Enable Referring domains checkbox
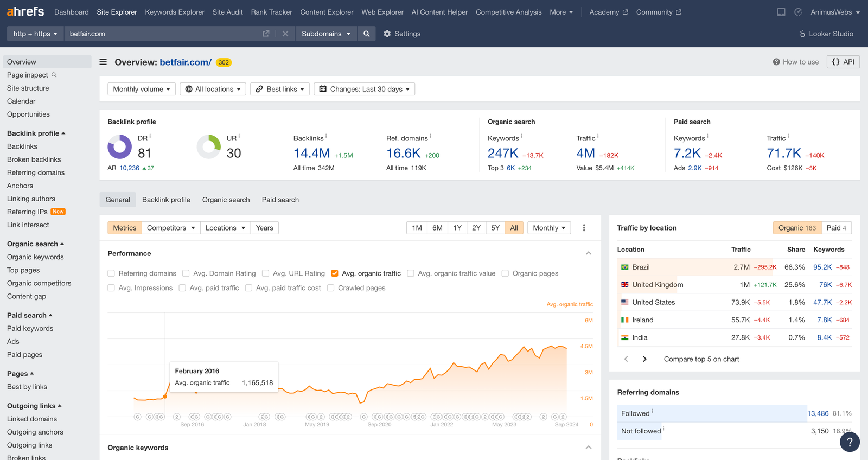 click(x=111, y=273)
